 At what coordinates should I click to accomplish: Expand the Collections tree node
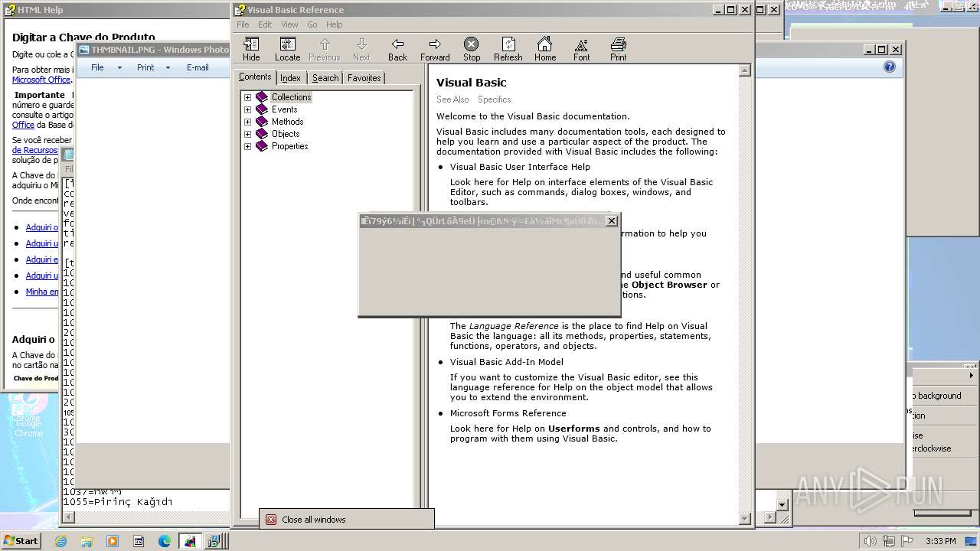point(247,97)
